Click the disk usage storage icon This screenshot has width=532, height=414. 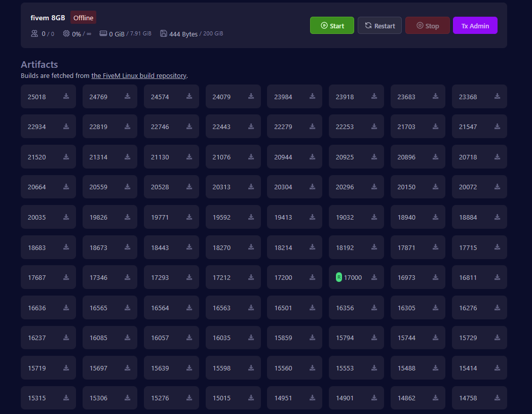164,34
